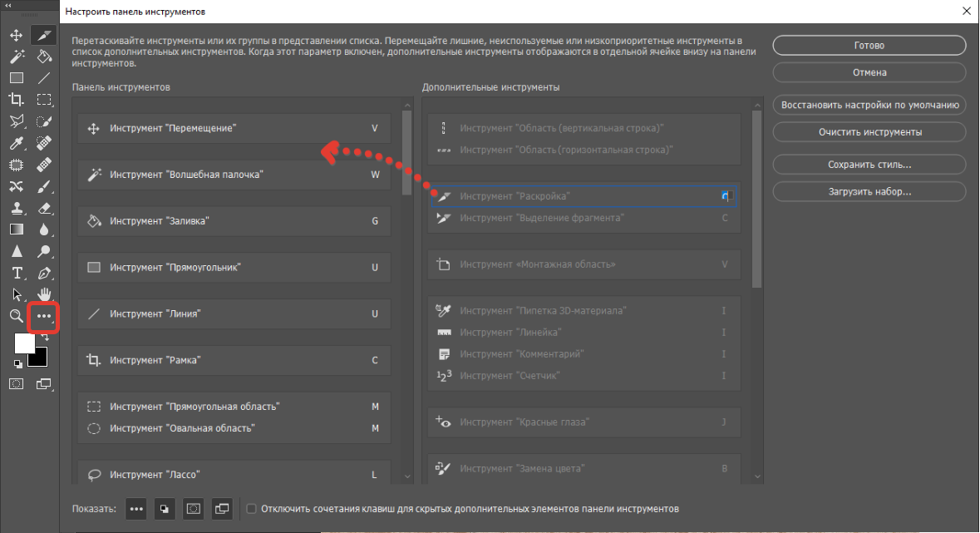Click the shortcut field of "Раскройка" row
Image resolution: width=980 pixels, height=533 pixels.
[x=725, y=196]
